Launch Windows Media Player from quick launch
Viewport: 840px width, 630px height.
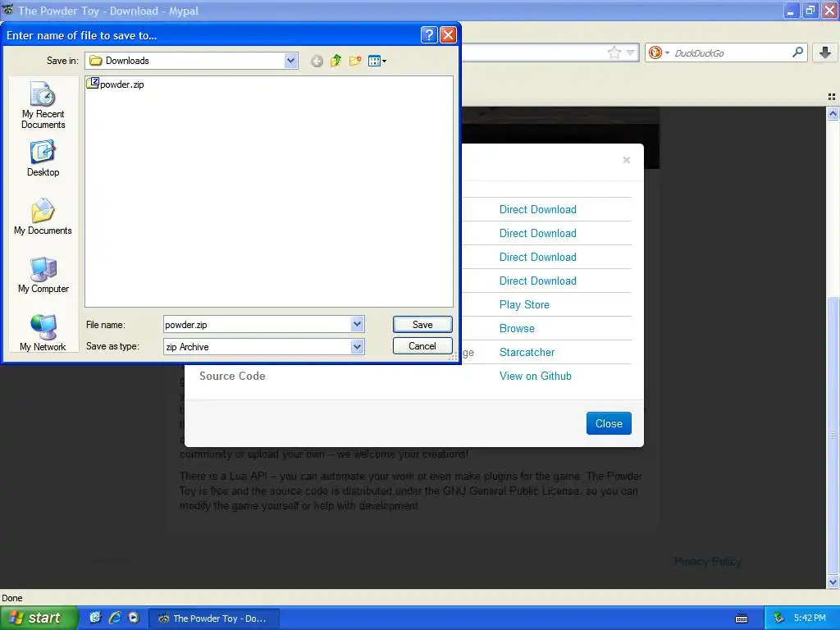click(134, 618)
